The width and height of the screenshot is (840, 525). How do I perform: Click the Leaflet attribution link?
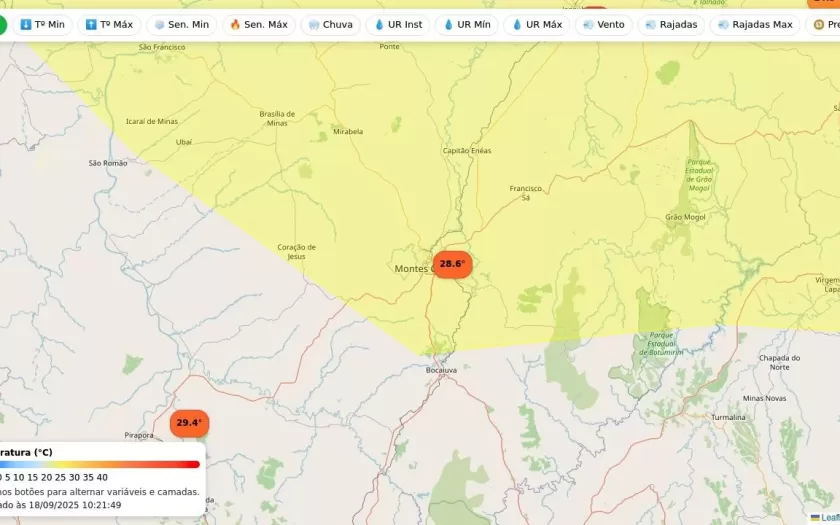click(x=828, y=517)
